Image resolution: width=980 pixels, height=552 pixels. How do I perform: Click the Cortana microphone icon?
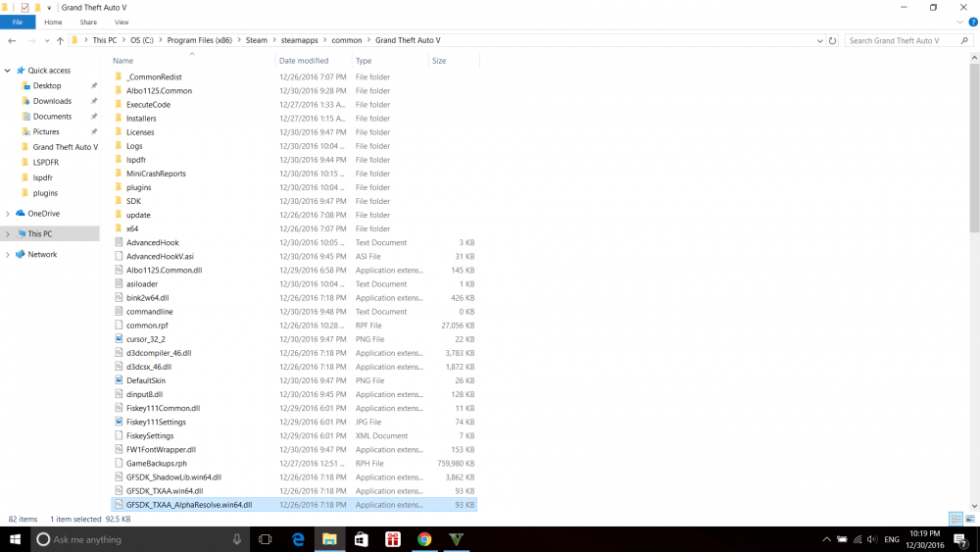pos(237,539)
